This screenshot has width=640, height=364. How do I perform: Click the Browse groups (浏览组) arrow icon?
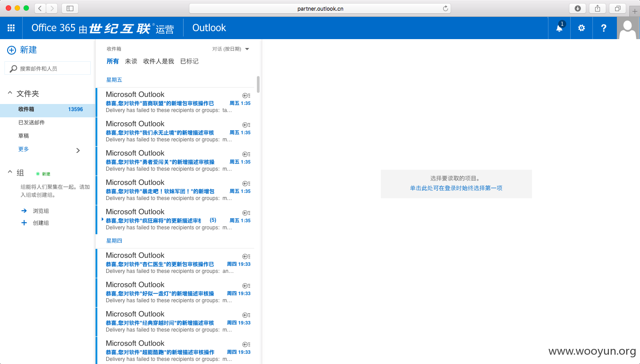tap(24, 211)
